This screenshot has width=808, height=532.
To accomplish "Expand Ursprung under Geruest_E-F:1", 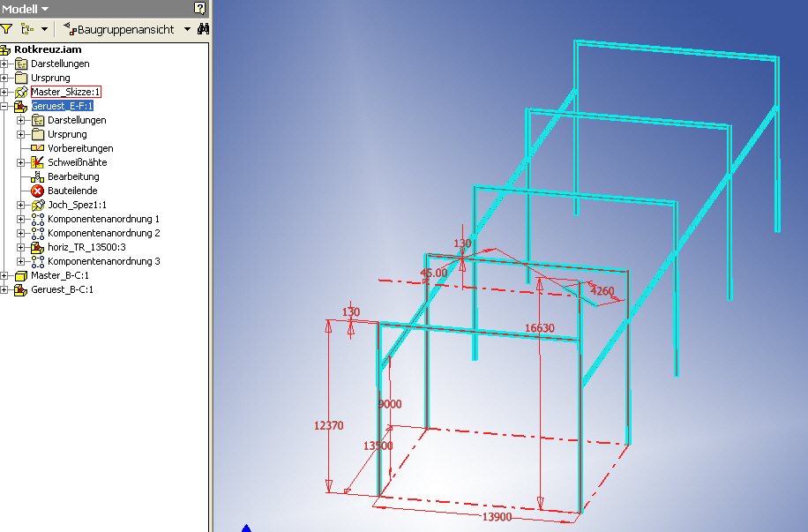I will [x=20, y=135].
